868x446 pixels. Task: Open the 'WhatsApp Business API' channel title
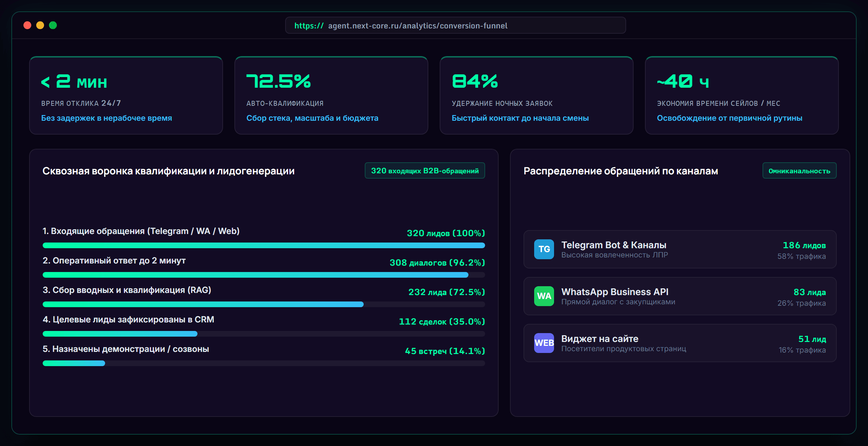(615, 292)
